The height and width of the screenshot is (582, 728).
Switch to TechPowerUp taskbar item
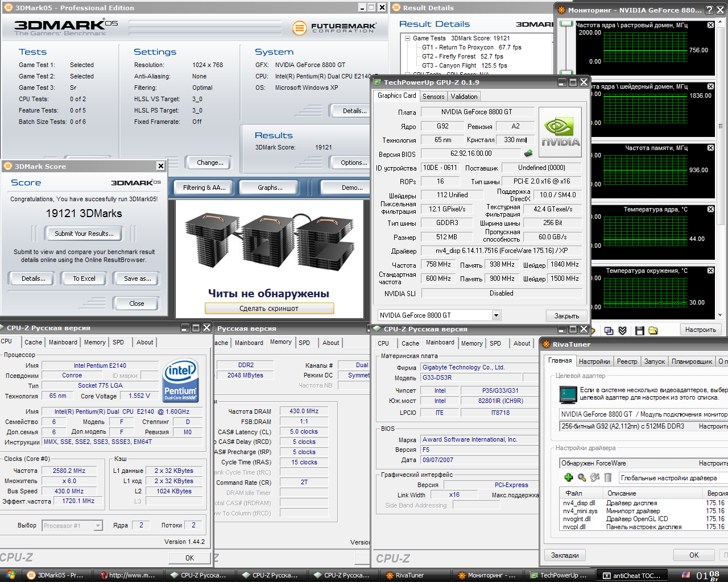coord(560,575)
